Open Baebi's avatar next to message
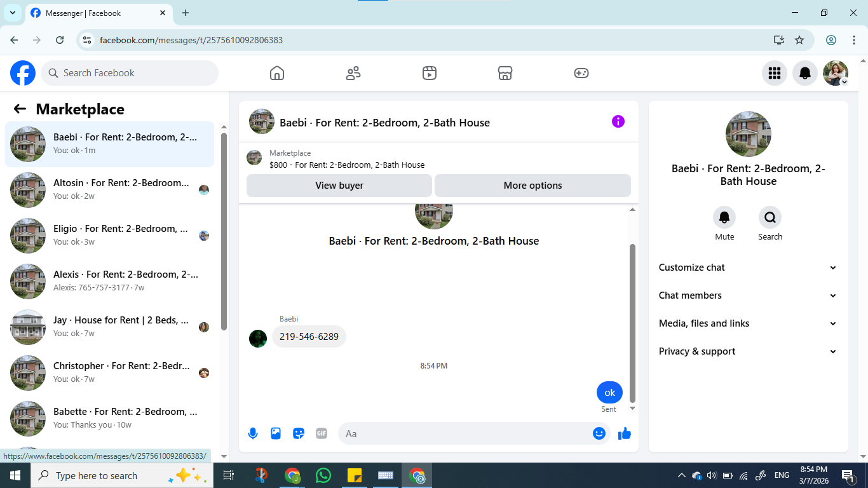Image resolution: width=868 pixels, height=488 pixels. click(258, 339)
